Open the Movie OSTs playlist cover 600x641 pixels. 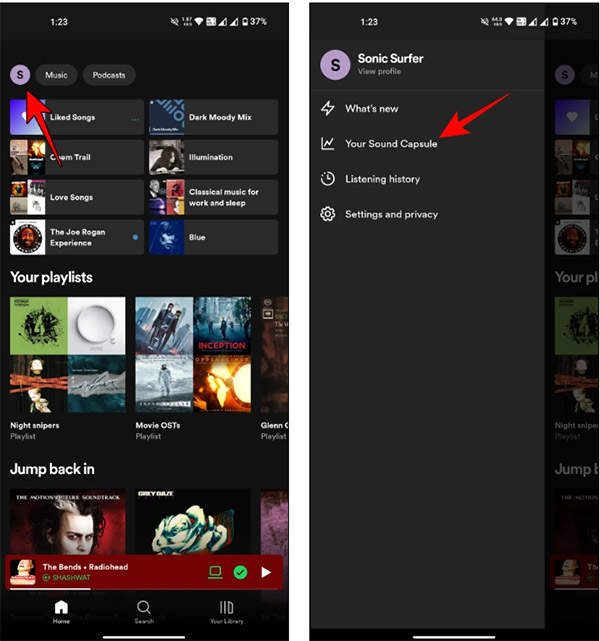[x=193, y=354]
